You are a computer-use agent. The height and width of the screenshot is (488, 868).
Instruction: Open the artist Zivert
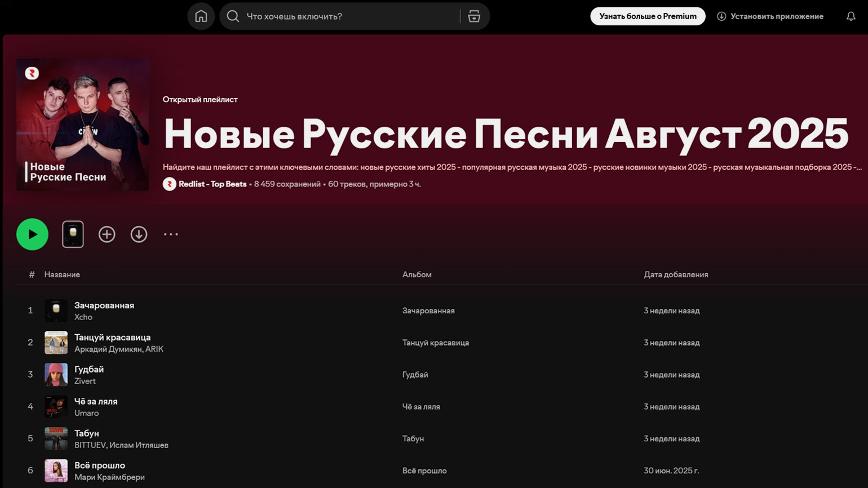coord(85,381)
